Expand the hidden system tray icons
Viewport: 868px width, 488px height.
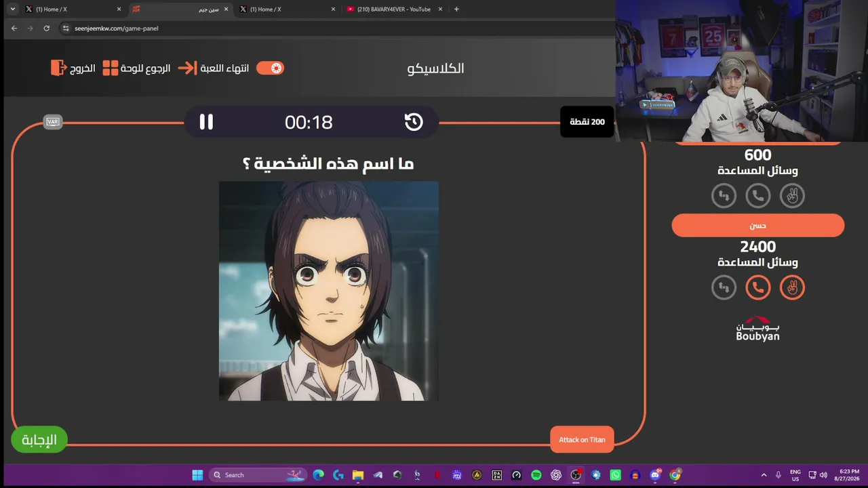pos(764,475)
